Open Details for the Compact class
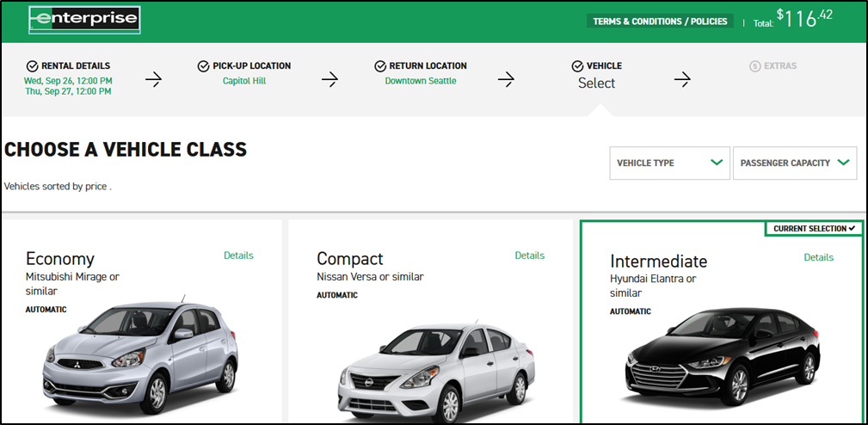Viewport: 868px width, 425px height. coord(530,256)
